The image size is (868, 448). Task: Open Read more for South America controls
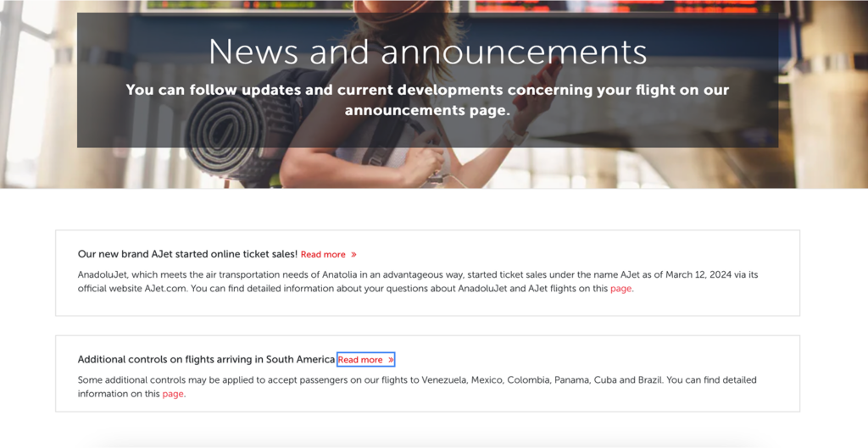[360, 360]
